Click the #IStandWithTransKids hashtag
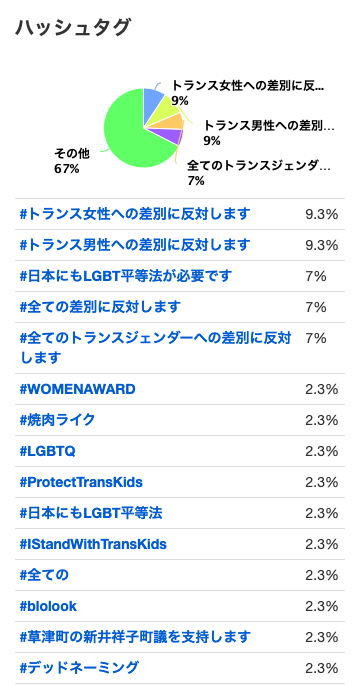360x685 pixels. 93,544
